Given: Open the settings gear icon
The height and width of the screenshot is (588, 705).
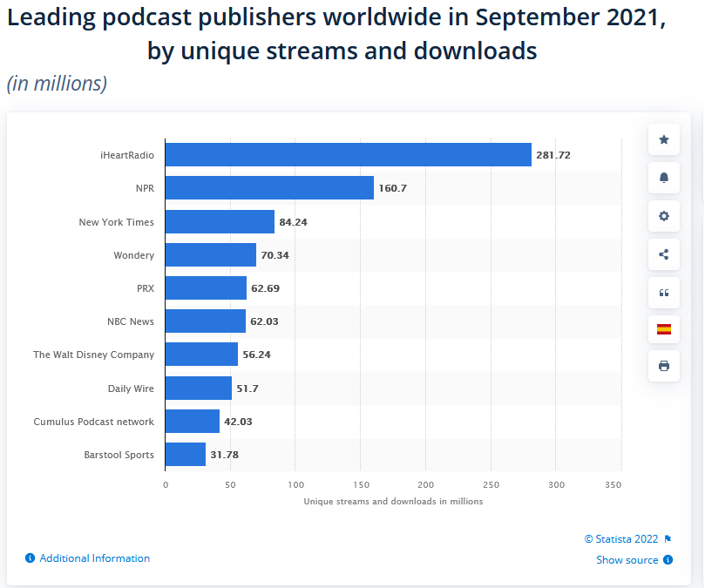Looking at the screenshot, I should pos(663,216).
